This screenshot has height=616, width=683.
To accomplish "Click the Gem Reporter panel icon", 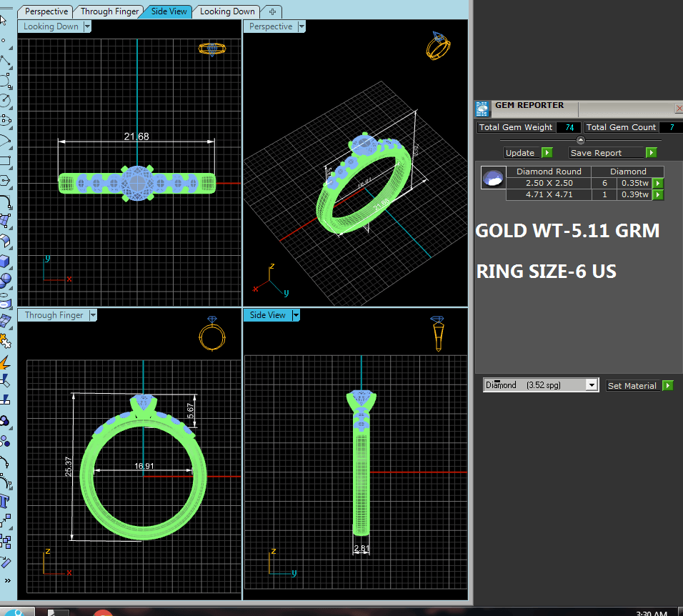I will coord(482,109).
